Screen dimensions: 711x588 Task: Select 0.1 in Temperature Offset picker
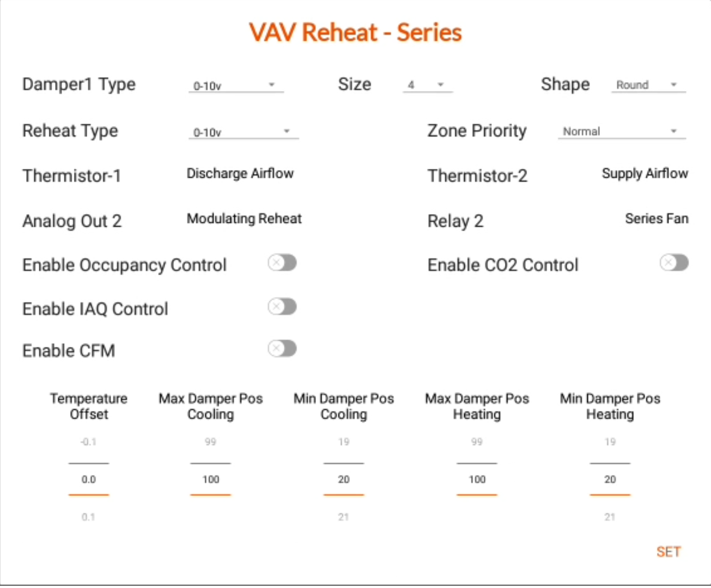(88, 517)
